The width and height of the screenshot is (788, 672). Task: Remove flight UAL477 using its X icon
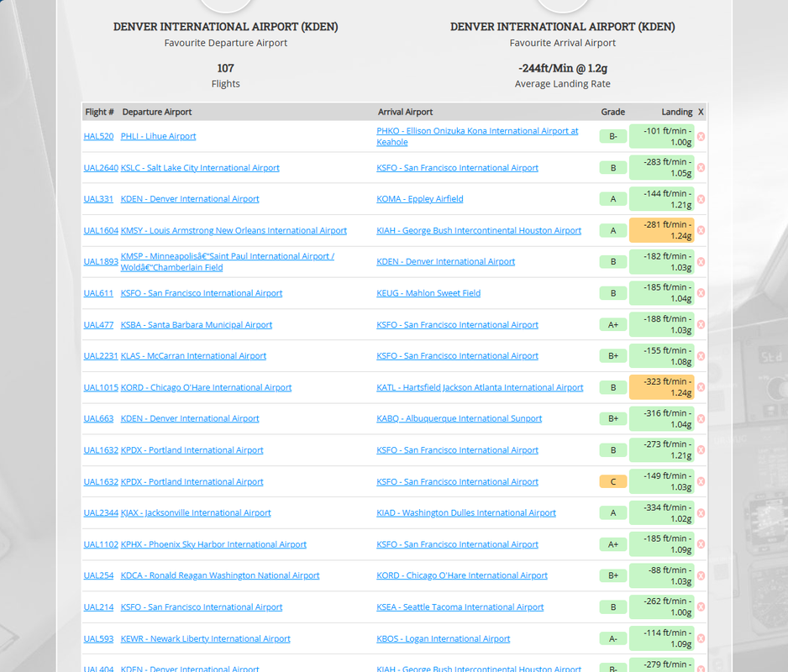(x=701, y=325)
